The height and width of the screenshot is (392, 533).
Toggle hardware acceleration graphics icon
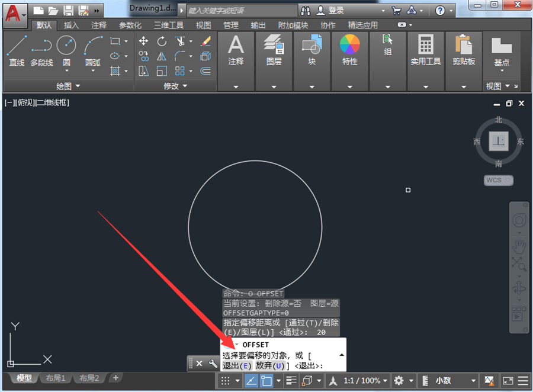point(489,380)
